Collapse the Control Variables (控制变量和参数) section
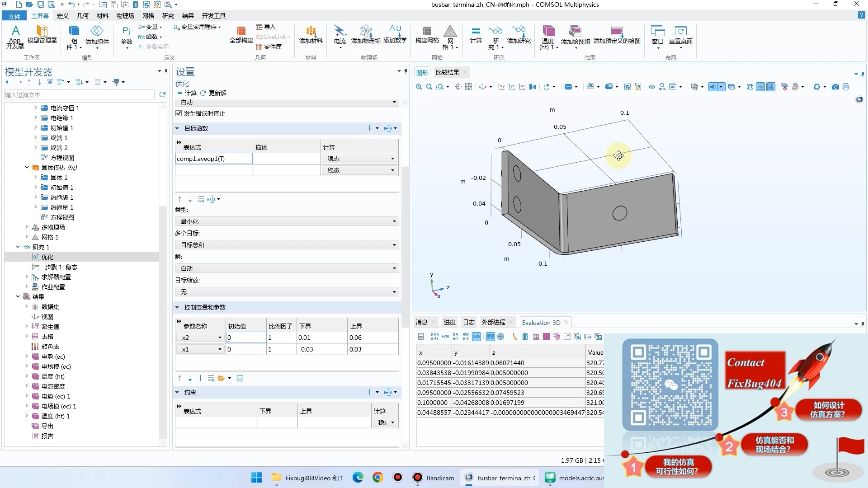The image size is (868, 488). pyautogui.click(x=177, y=307)
